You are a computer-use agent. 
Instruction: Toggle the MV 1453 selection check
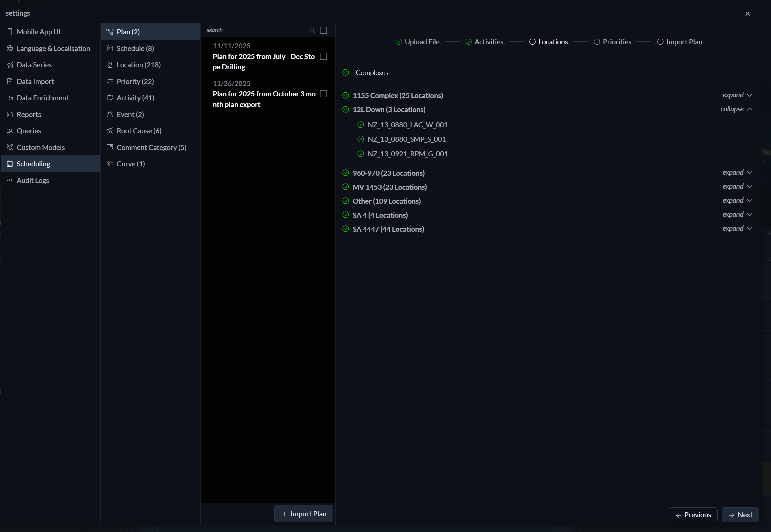(346, 187)
